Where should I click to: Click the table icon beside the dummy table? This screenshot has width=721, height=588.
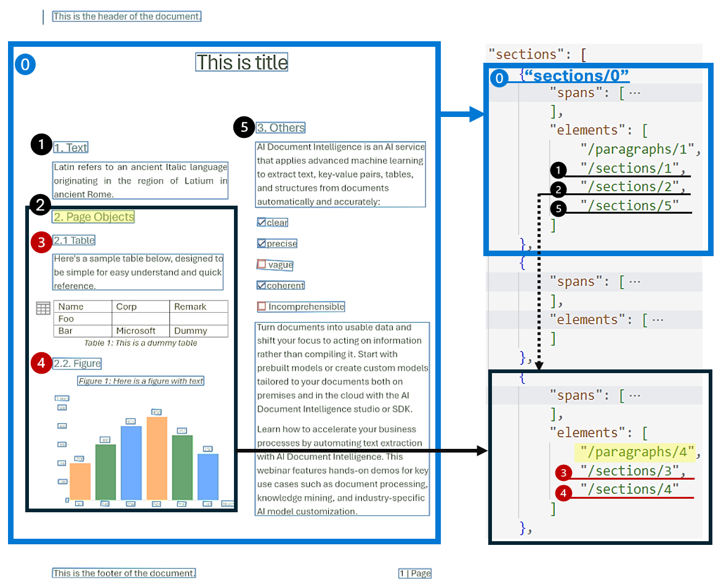(x=42, y=307)
